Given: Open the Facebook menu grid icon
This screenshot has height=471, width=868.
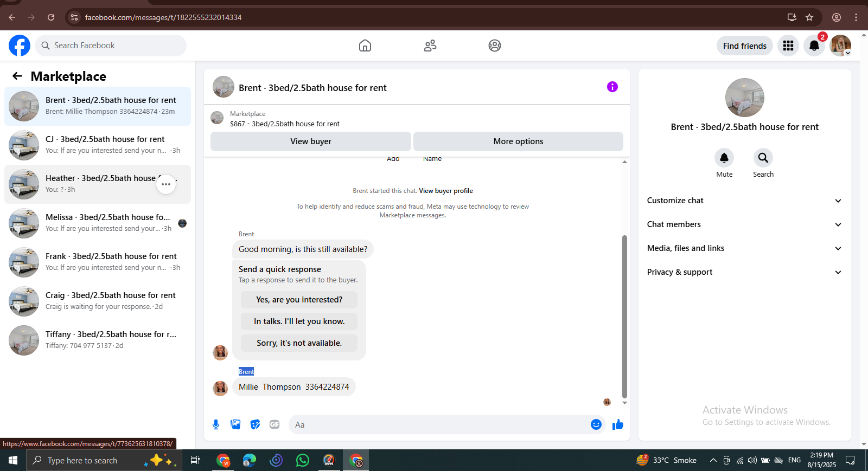Looking at the screenshot, I should (x=788, y=46).
